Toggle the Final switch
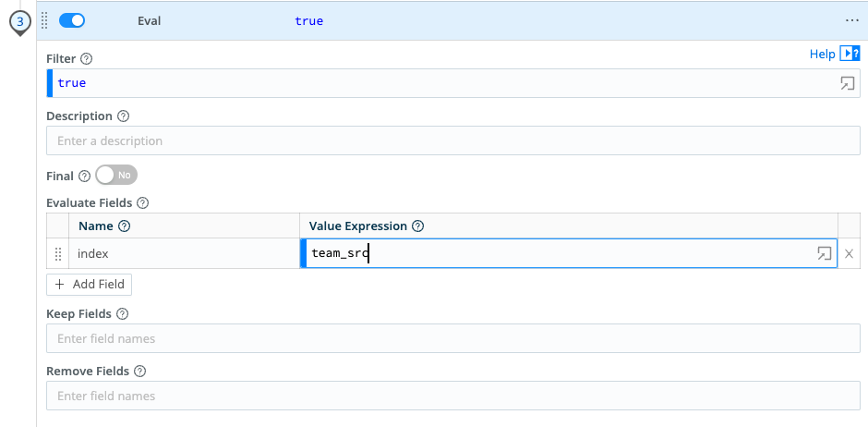 [x=116, y=175]
